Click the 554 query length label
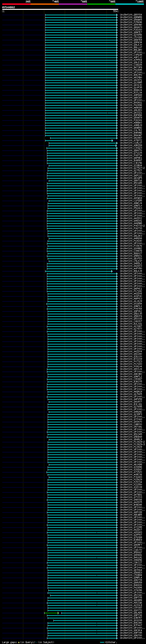This screenshot has width=146, height=644. [x=115, y=11]
